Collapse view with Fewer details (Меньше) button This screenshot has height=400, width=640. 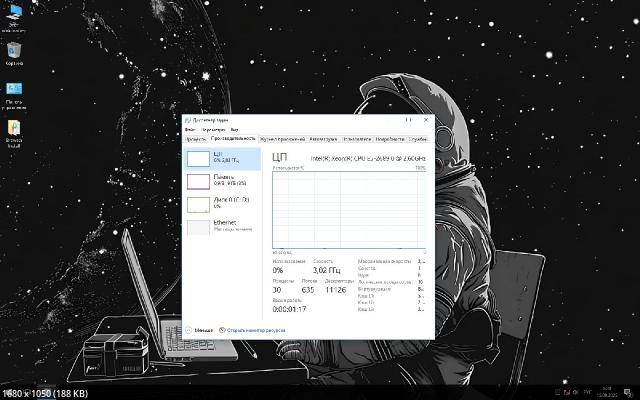199,329
